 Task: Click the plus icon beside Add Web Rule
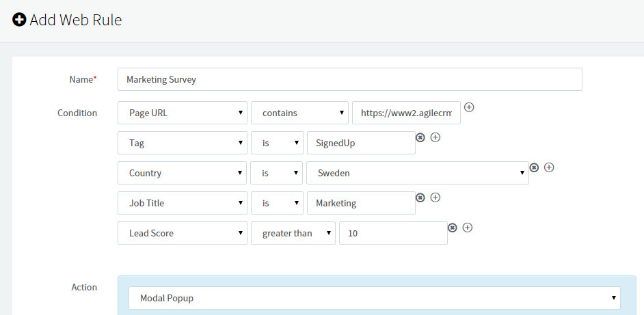[x=19, y=19]
